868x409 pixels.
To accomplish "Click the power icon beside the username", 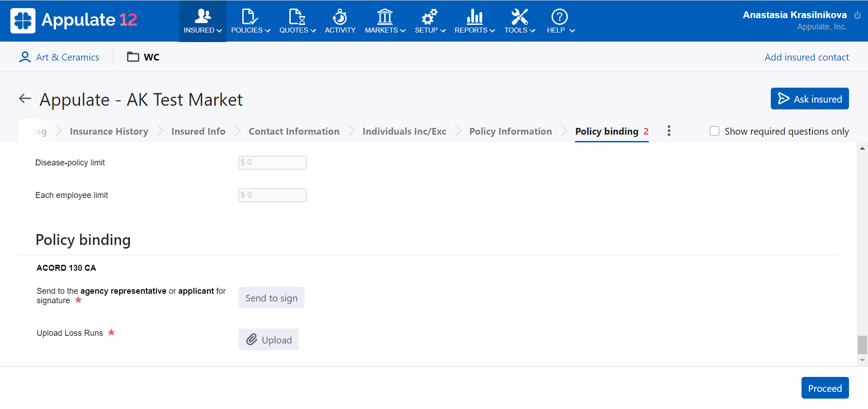I will point(857,15).
